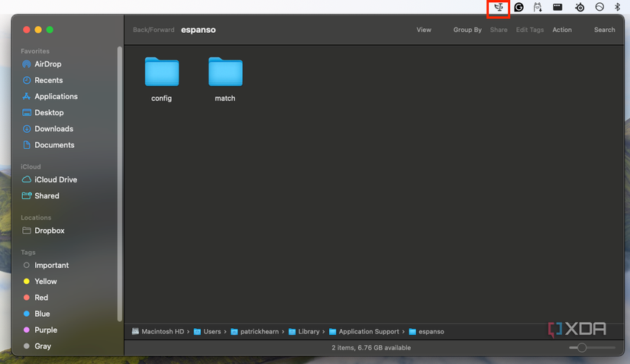Open the Group By toolbar menu
The height and width of the screenshot is (364, 630).
pyautogui.click(x=467, y=30)
